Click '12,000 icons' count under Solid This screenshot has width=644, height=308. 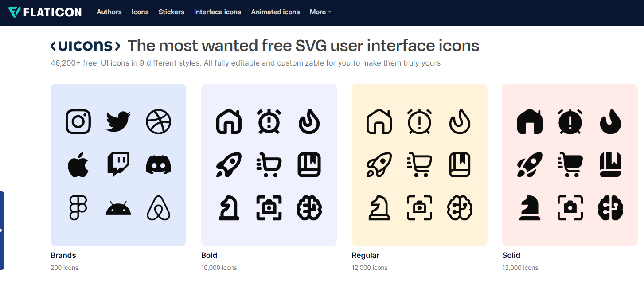(x=520, y=268)
